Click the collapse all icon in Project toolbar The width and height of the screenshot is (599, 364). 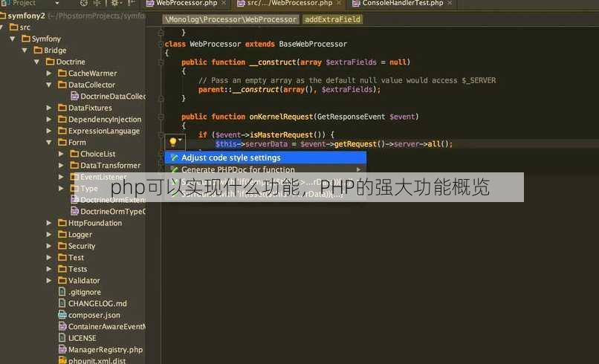[x=97, y=3]
